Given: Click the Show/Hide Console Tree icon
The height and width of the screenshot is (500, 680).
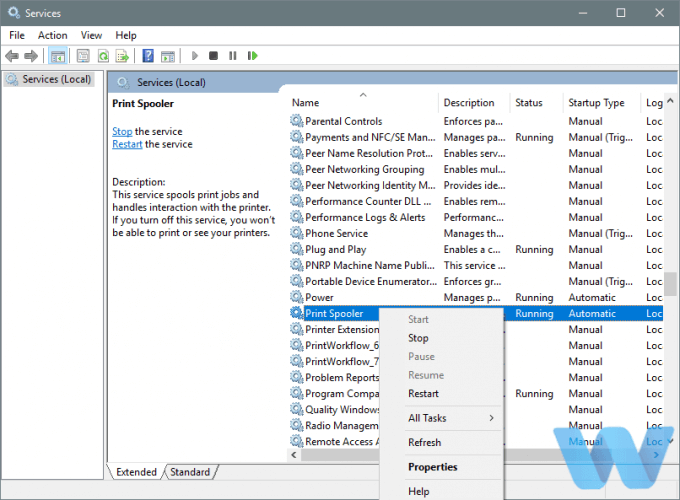Looking at the screenshot, I should click(58, 56).
